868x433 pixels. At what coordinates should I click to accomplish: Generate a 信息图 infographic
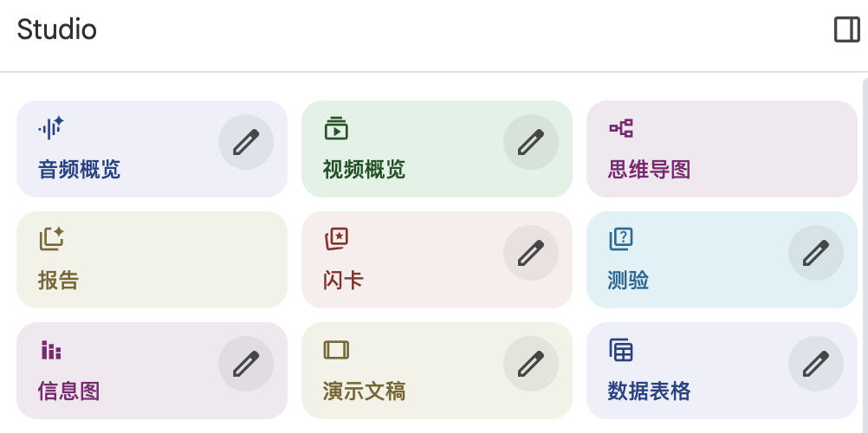click(152, 371)
